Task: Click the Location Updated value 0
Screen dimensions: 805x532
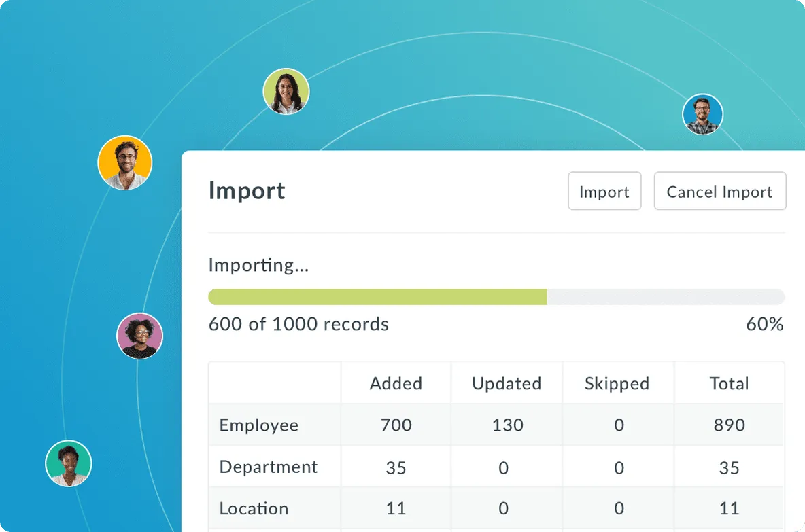Action: (504, 508)
